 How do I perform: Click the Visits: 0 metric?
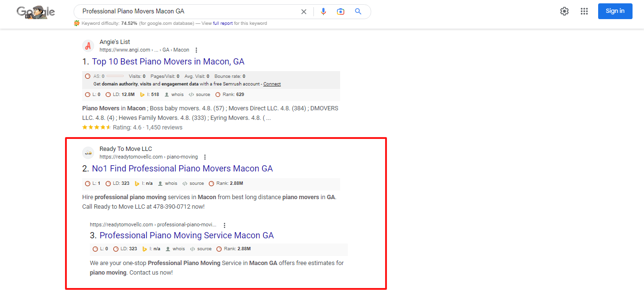point(137,76)
